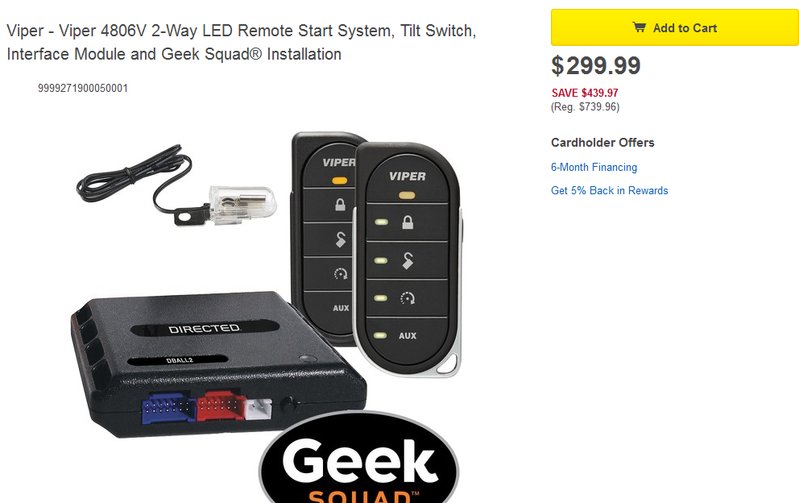Open Get 5% Back in Rewards link

(609, 191)
